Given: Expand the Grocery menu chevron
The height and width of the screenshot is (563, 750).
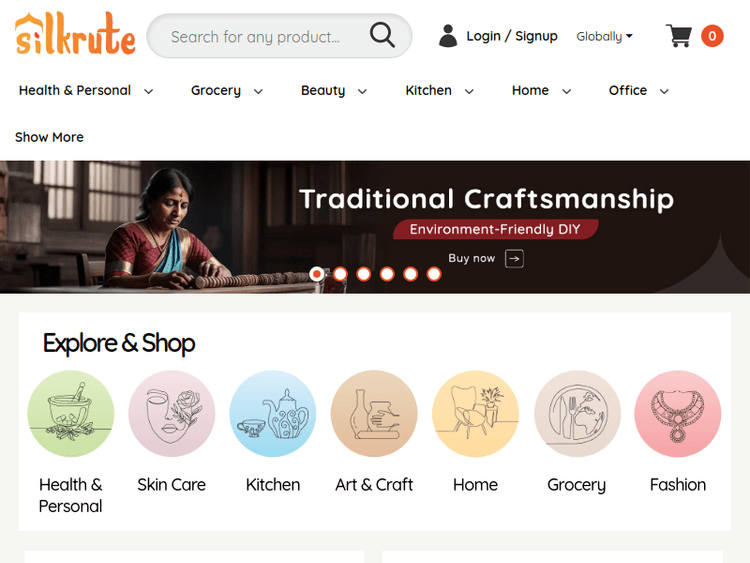Looking at the screenshot, I should (x=258, y=91).
